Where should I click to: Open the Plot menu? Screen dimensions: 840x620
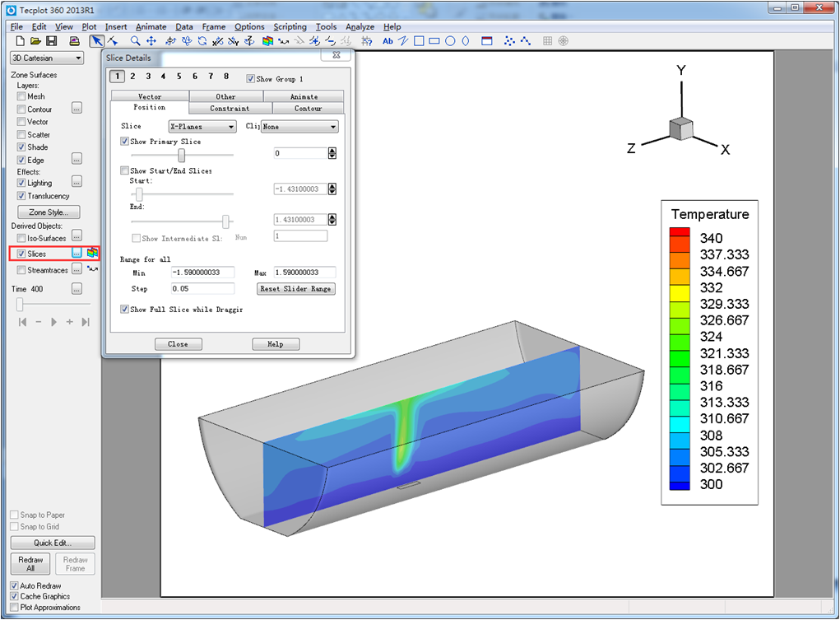pos(89,27)
